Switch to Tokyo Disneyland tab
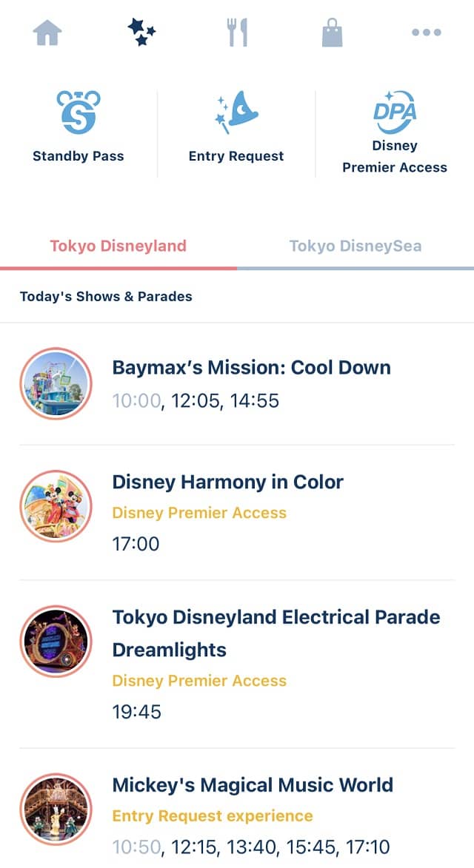 118,246
